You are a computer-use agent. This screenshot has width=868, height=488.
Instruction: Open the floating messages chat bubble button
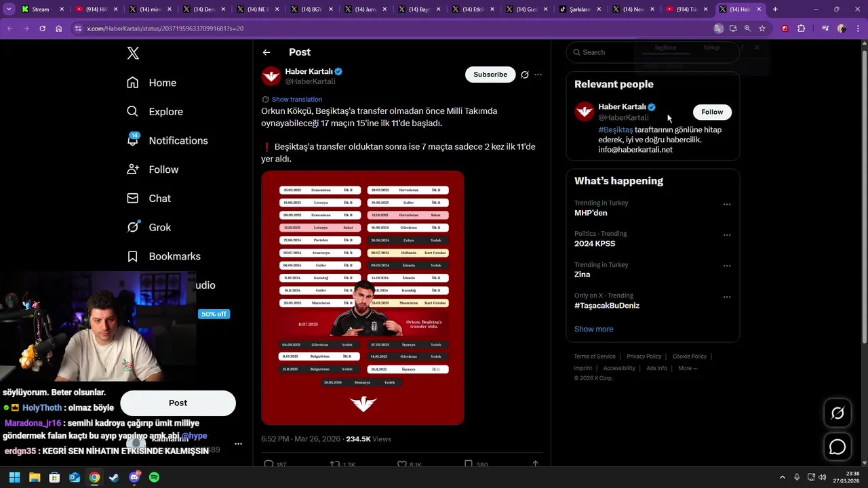[837, 447]
